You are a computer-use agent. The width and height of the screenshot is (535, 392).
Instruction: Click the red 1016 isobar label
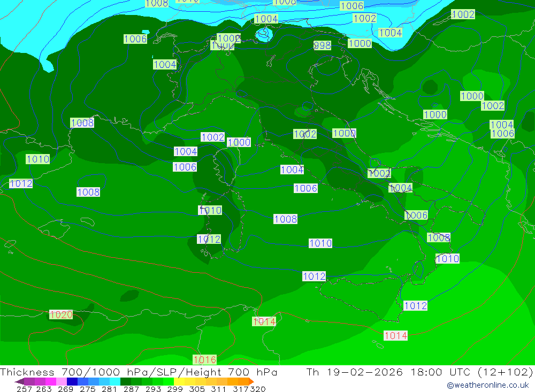204,359
